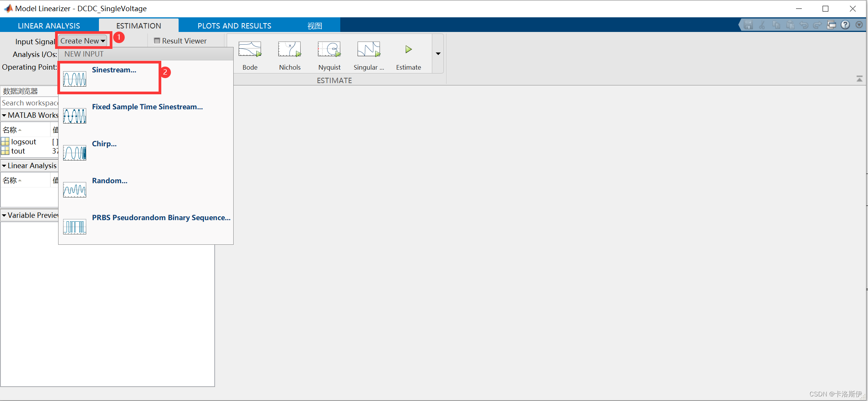
Task: Click the 数据浏览器 panel title
Action: point(20,91)
